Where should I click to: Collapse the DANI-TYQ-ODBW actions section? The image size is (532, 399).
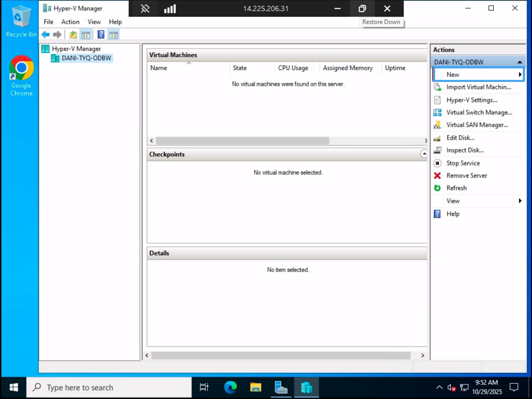pos(519,62)
